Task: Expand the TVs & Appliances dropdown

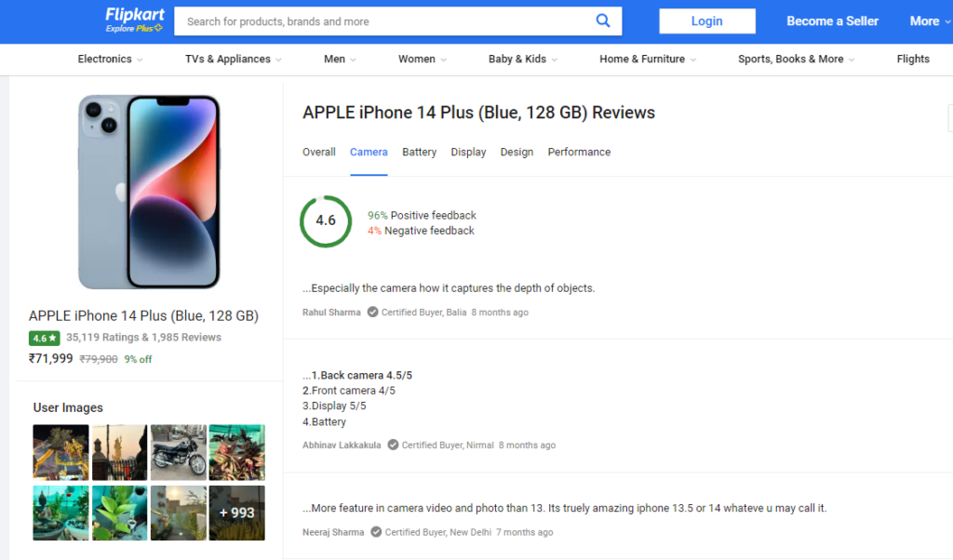Action: [x=234, y=59]
